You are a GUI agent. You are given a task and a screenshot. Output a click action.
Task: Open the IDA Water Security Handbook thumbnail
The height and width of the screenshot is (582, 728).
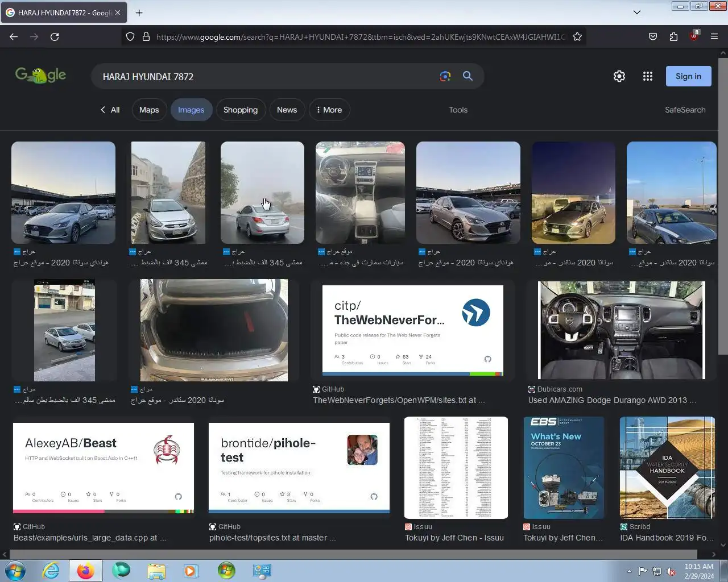coord(667,468)
